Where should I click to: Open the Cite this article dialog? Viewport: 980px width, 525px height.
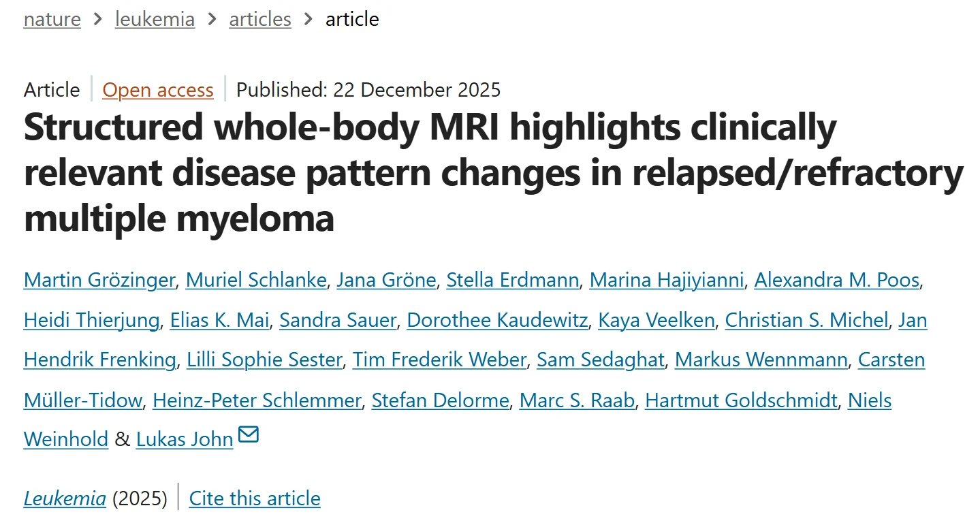pyautogui.click(x=254, y=498)
